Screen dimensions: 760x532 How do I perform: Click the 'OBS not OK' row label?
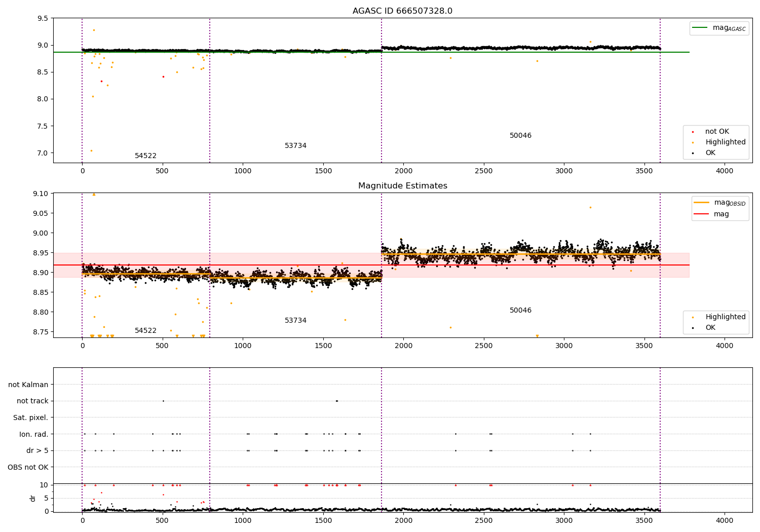pos(28,467)
